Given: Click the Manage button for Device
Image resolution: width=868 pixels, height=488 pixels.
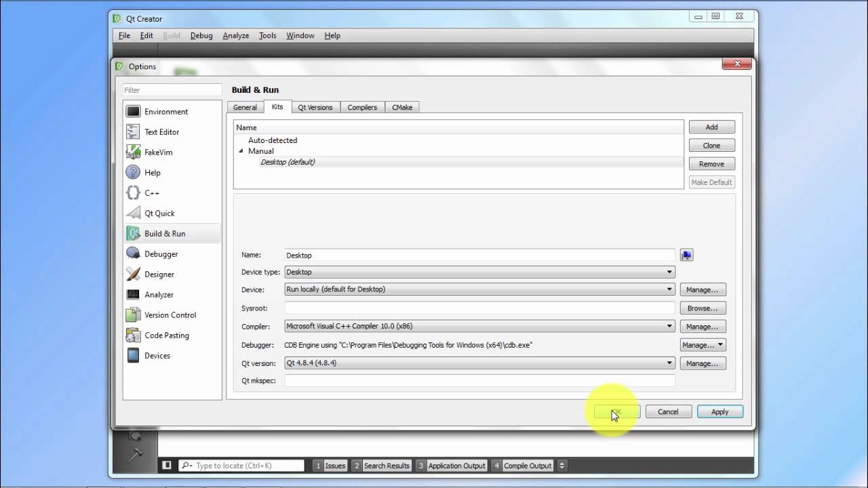Looking at the screenshot, I should pos(703,289).
